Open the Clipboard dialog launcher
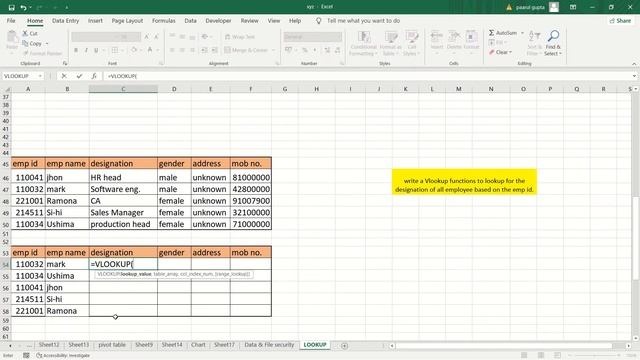640x360 pixels. [x=64, y=64]
